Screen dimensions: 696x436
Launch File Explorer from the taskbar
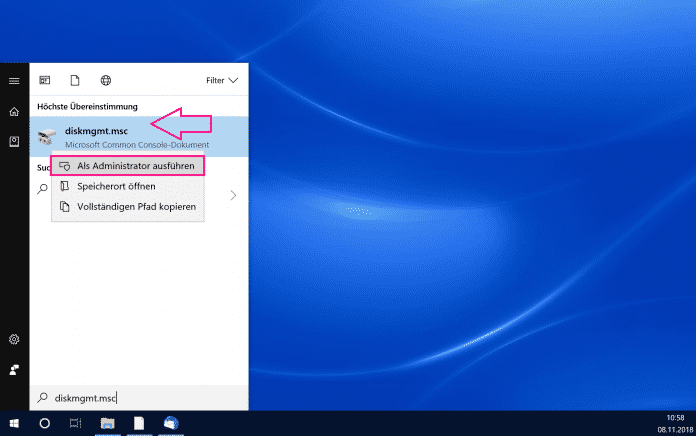(x=106, y=423)
